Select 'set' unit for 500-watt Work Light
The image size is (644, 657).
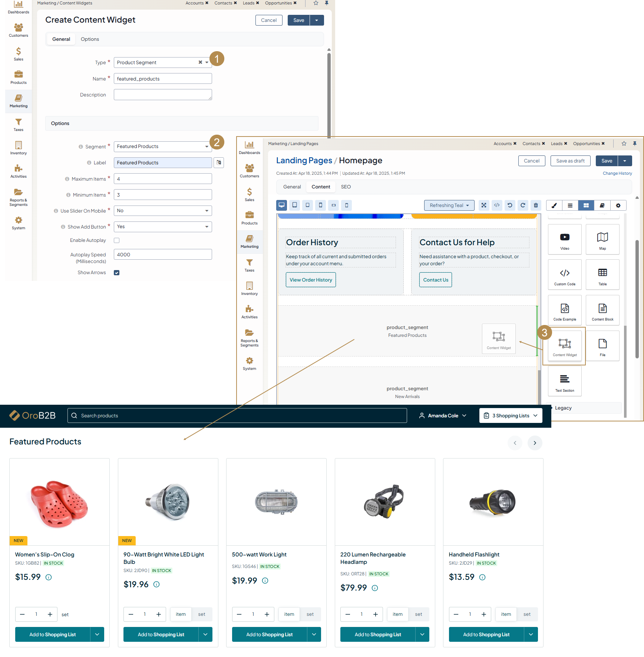[310, 614]
